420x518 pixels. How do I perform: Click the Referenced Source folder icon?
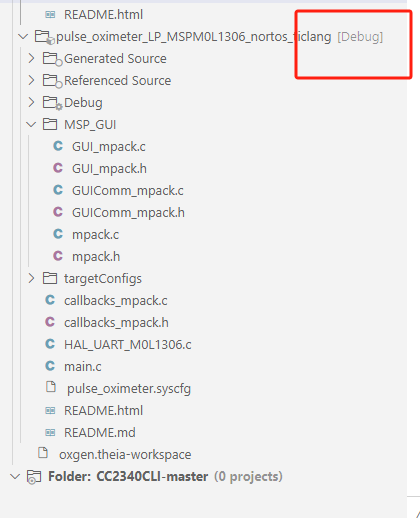click(52, 81)
